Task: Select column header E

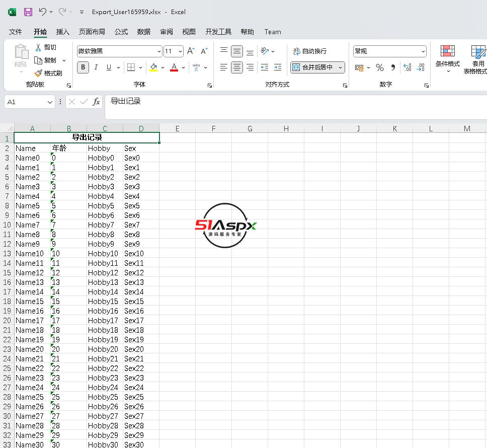Action: coord(178,128)
